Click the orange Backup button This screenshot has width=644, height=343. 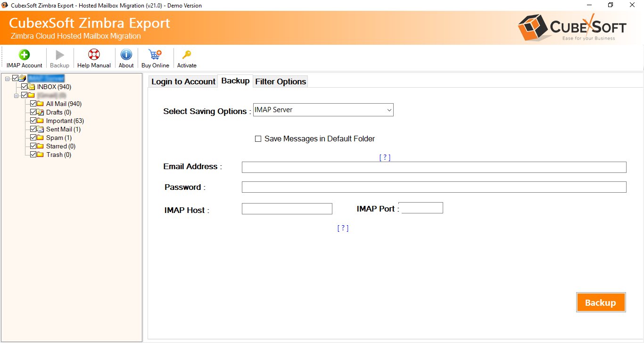point(601,302)
